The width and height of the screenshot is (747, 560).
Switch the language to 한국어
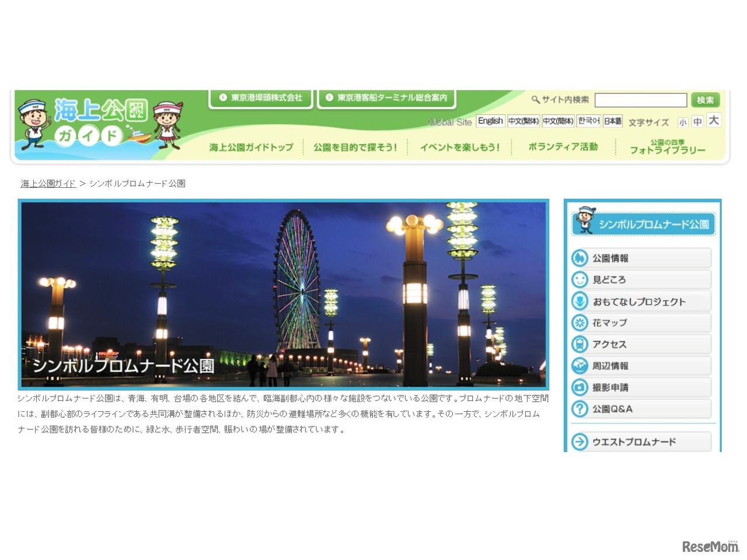[x=588, y=121]
